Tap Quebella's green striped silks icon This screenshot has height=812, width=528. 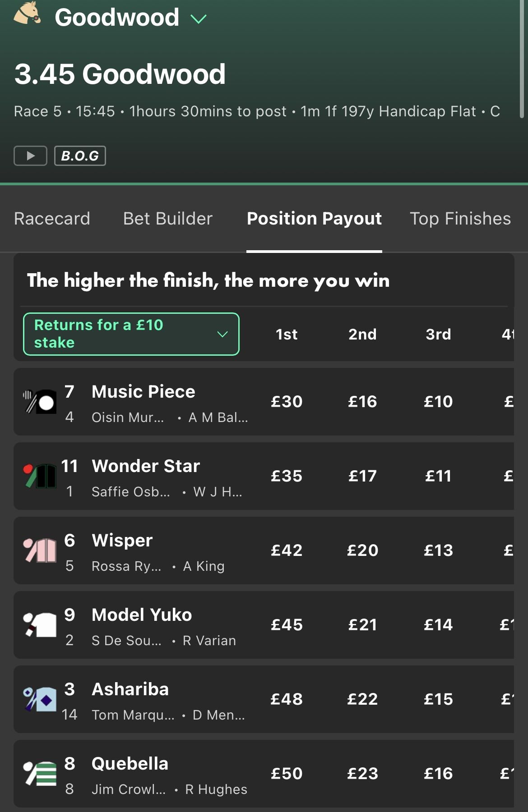[40, 774]
